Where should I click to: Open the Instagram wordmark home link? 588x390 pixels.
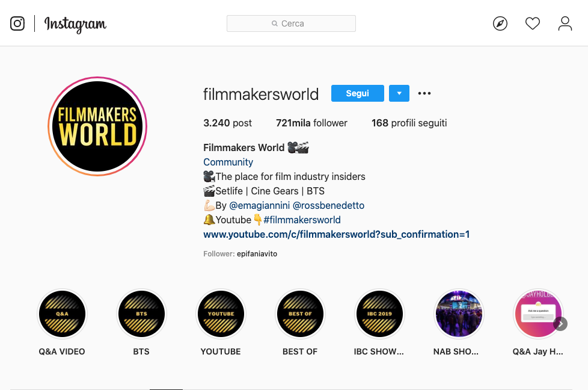(x=75, y=25)
